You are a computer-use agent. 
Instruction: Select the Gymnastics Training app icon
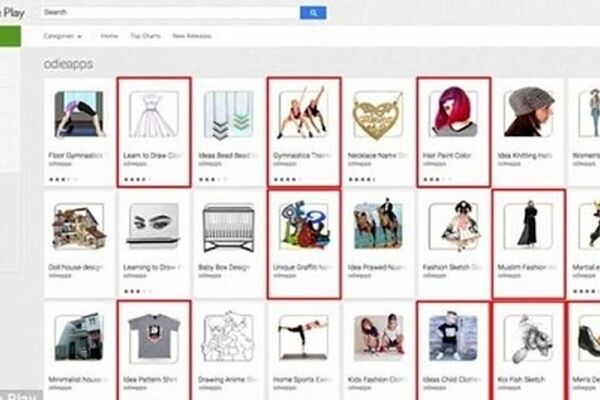[303, 114]
